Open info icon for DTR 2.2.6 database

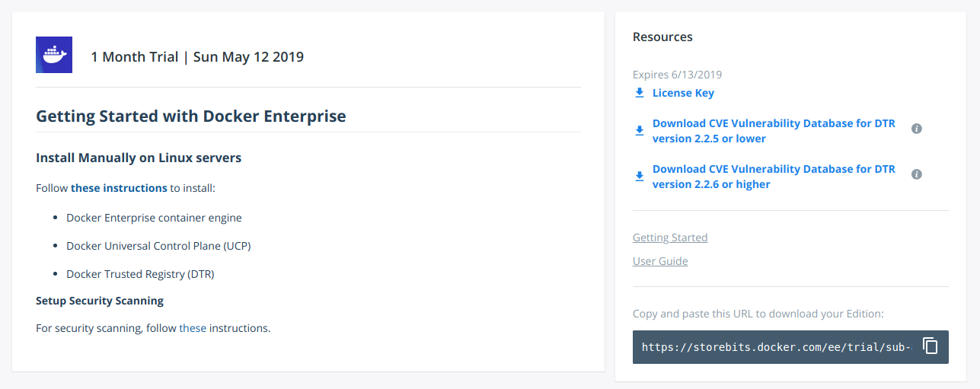pyautogui.click(x=917, y=174)
